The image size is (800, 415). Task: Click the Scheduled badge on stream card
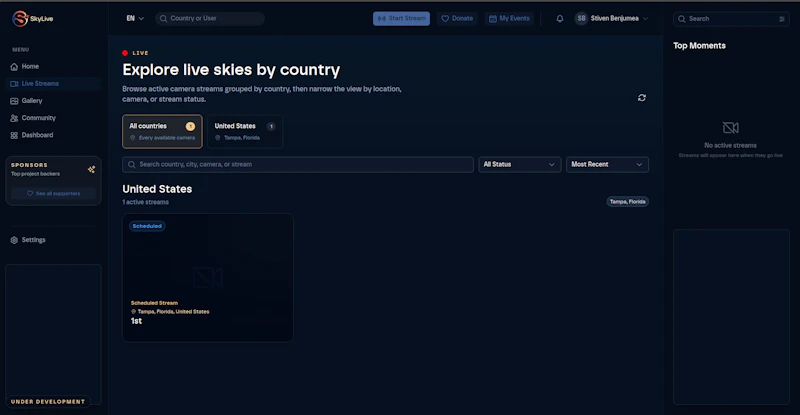[x=147, y=226]
